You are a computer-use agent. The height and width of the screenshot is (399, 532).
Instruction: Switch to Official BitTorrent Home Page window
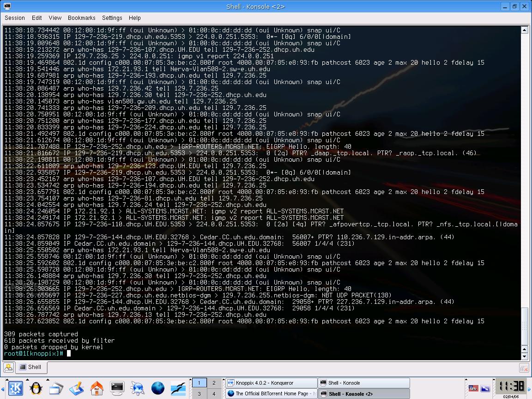coord(272,393)
